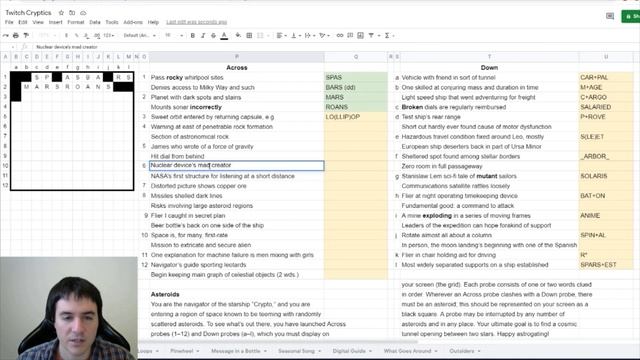Open the Edit menu
The height and width of the screenshot is (360, 640).
pos(23,22)
